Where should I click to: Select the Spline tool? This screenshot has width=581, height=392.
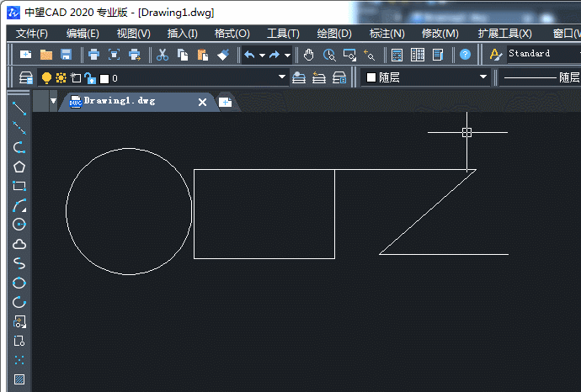(19, 263)
